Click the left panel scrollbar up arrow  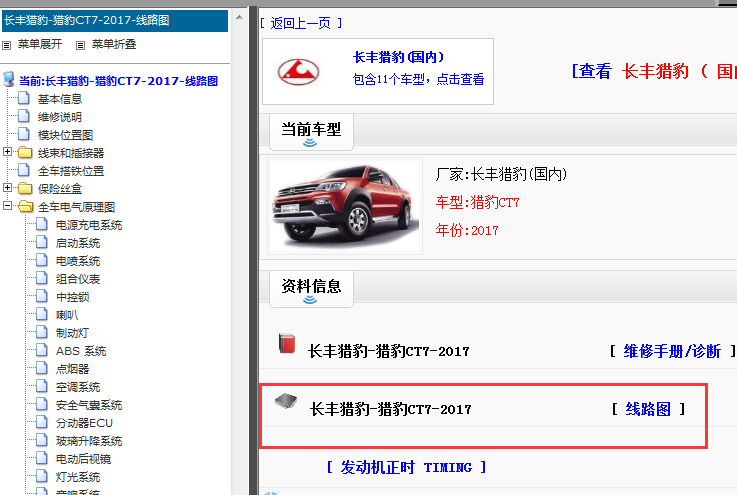click(239, 17)
